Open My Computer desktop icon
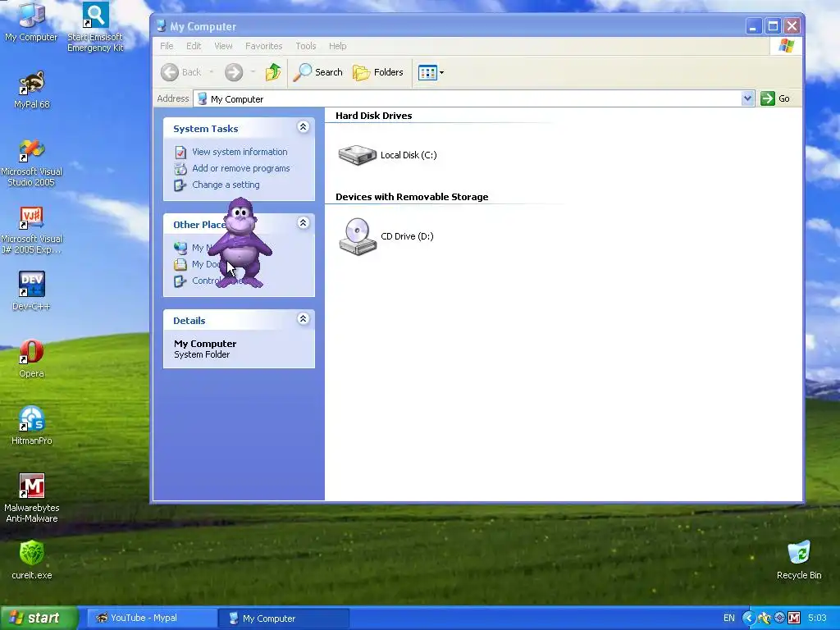The width and height of the screenshot is (840, 630). 31,21
